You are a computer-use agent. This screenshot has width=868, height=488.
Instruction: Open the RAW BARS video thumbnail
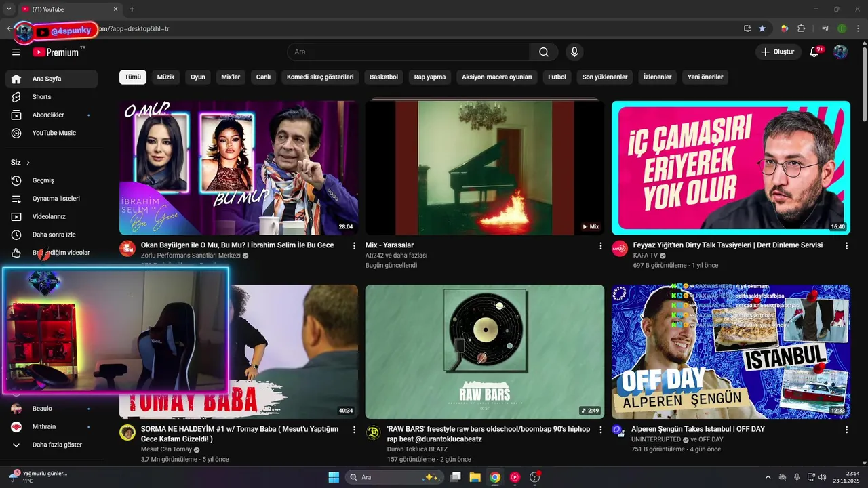pyautogui.click(x=485, y=351)
